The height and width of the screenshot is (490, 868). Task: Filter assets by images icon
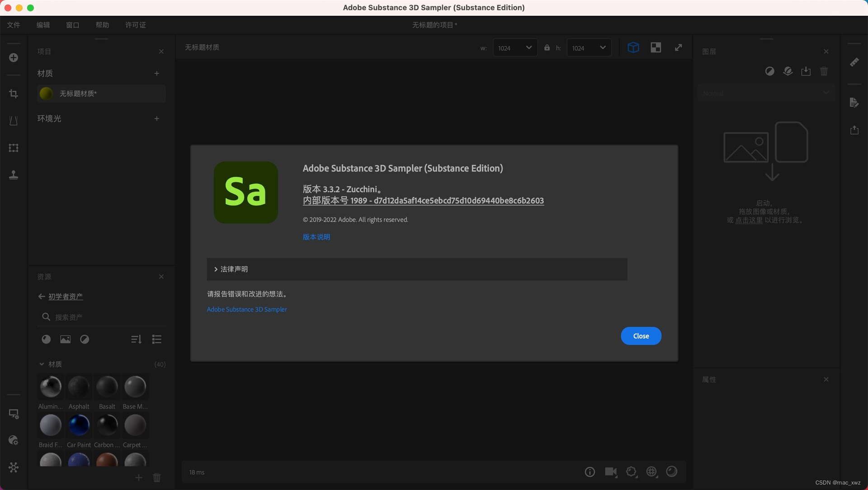click(66, 339)
